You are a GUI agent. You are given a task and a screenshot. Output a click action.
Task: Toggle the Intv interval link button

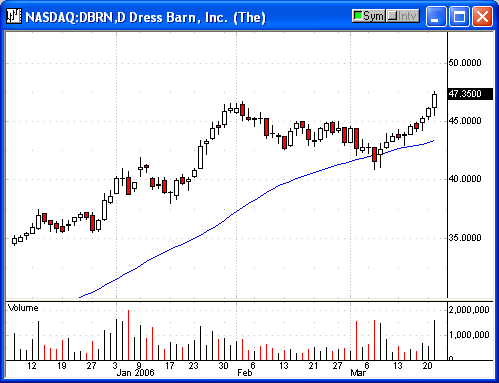(403, 16)
